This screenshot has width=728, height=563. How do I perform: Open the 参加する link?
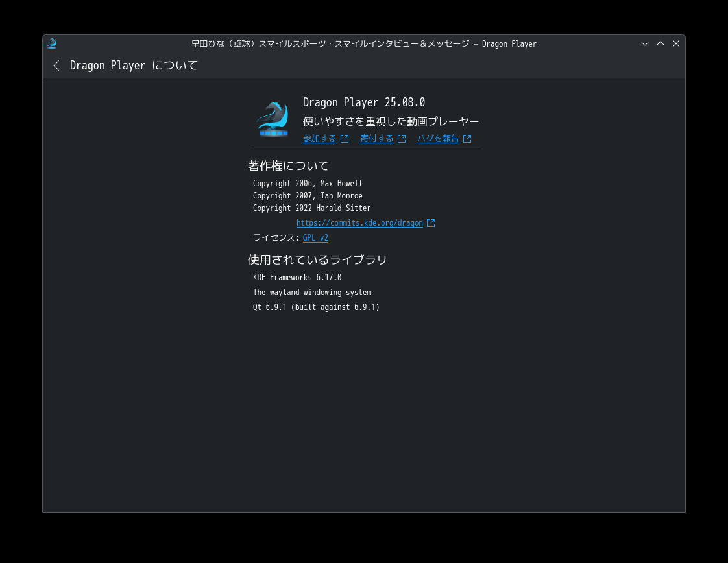pyautogui.click(x=319, y=138)
